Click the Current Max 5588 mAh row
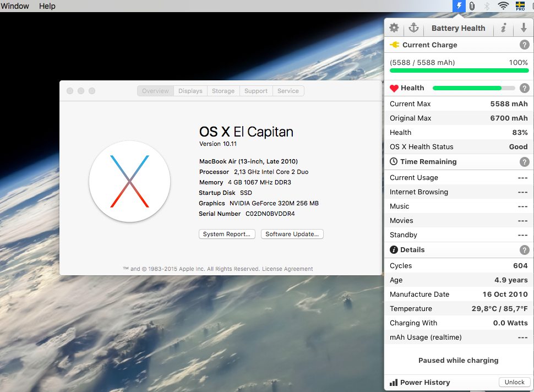 459,104
